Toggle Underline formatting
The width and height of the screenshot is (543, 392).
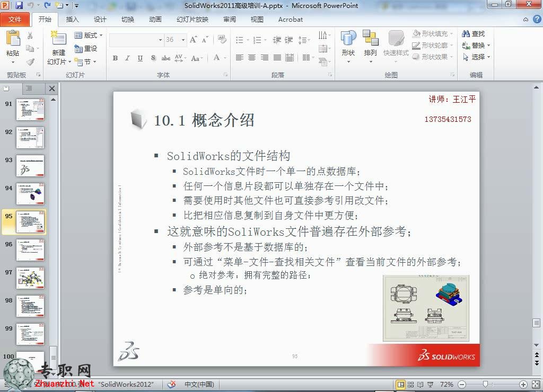(x=140, y=58)
